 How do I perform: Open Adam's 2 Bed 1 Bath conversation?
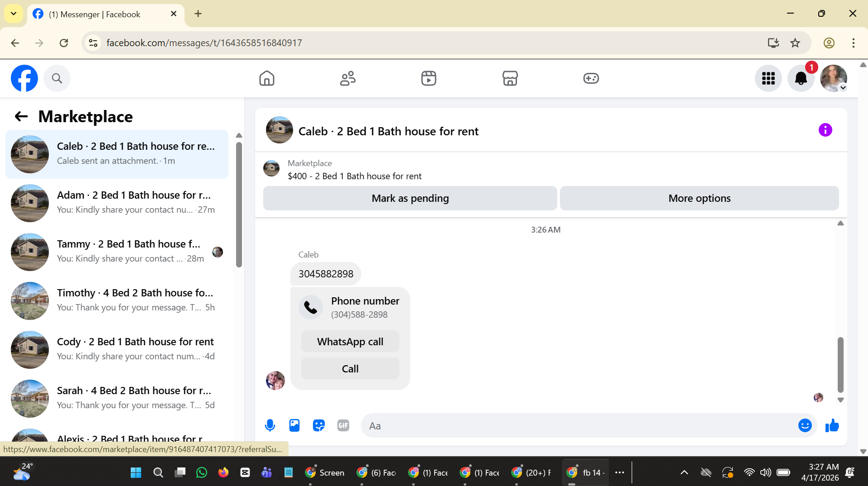pyautogui.click(x=117, y=203)
